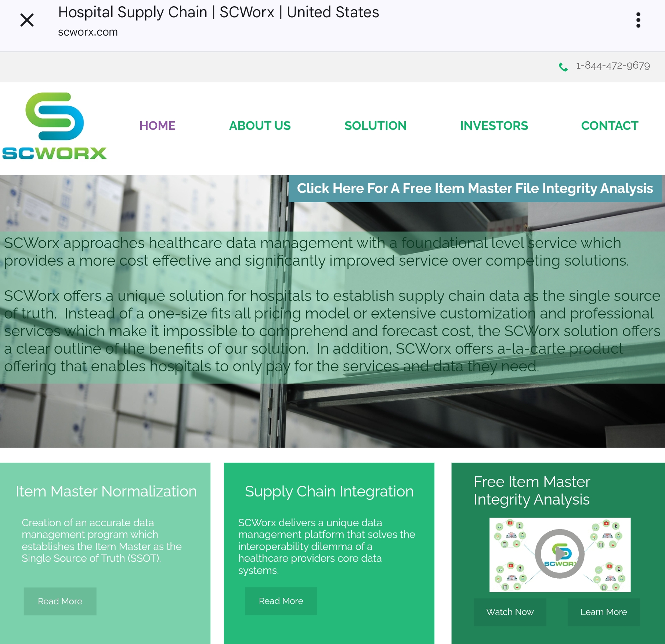Click the paragraph starting 'SCWorx approaches healthcare'
The image size is (665, 644).
(x=316, y=252)
